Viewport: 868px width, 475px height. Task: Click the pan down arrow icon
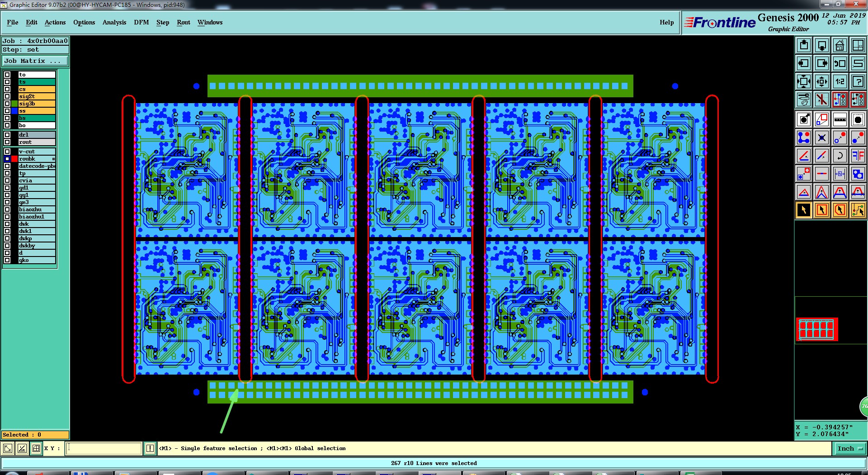pyautogui.click(x=822, y=45)
